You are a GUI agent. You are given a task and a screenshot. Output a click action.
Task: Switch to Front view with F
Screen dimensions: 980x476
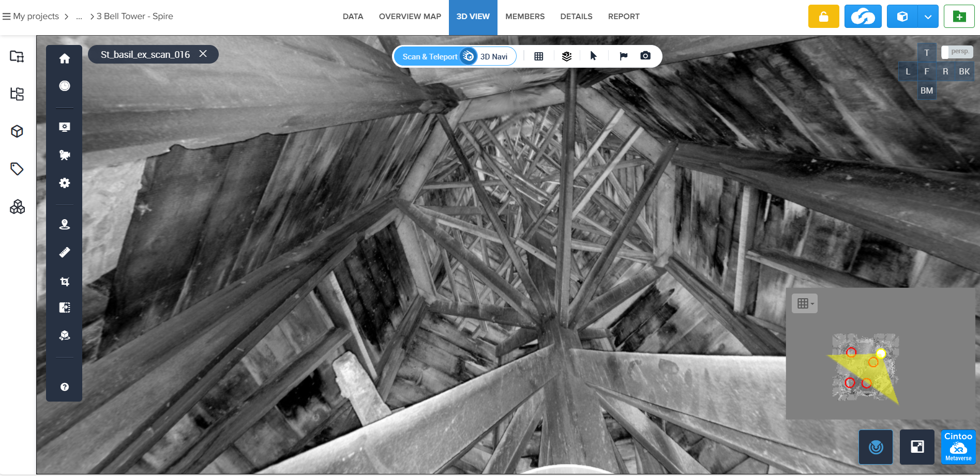coord(927,71)
